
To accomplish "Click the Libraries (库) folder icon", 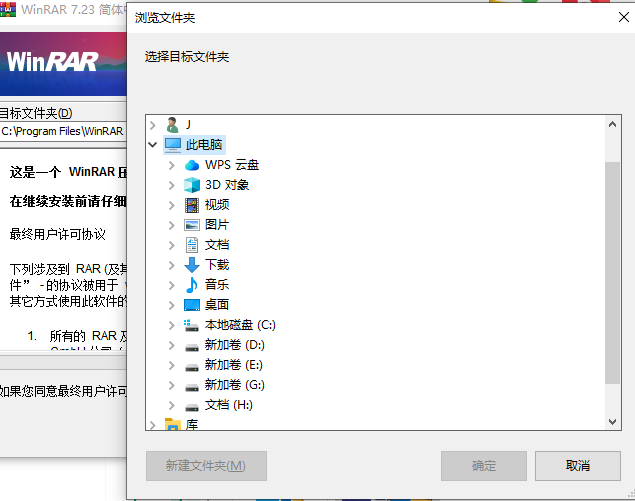I will (x=173, y=424).
